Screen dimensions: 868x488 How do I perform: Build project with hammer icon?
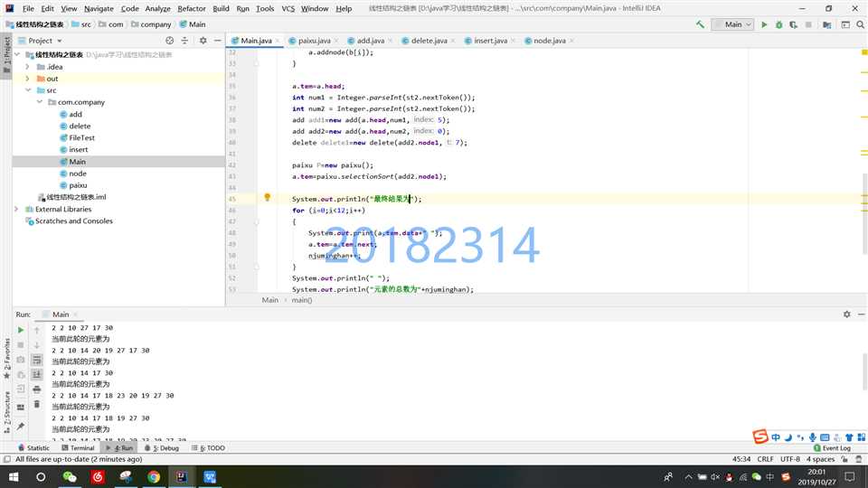tap(700, 24)
